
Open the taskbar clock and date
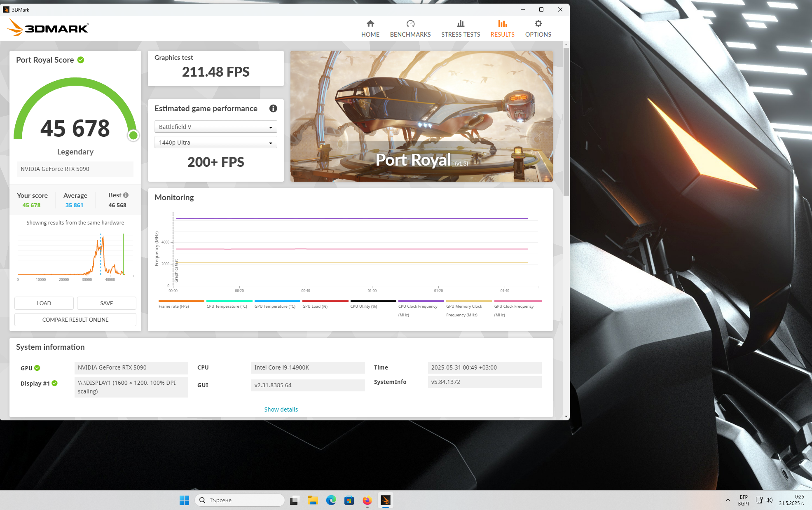(791, 500)
